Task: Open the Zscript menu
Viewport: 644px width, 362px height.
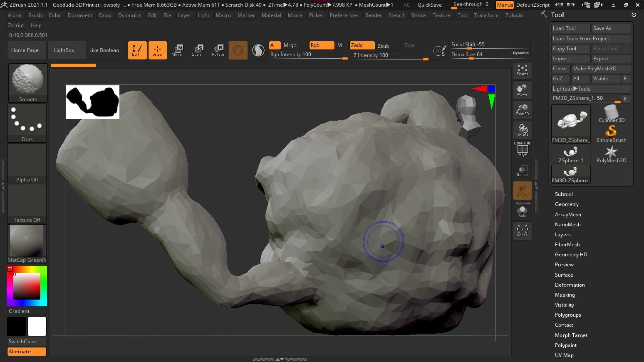Action: [x=16, y=25]
